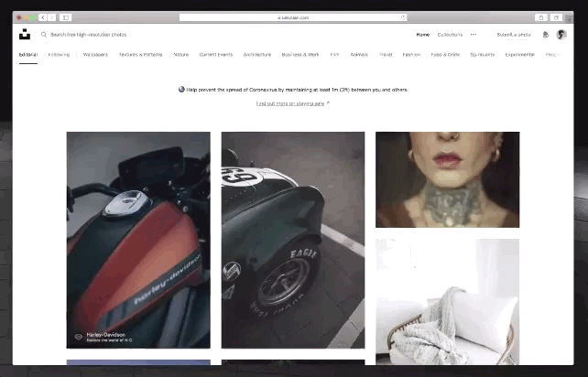Open the Spirituality category tab
This screenshot has width=588, height=377.
(x=483, y=55)
